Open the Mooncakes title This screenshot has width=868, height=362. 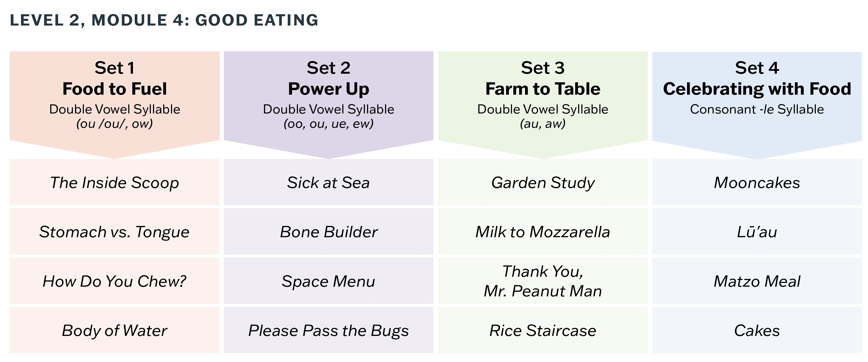(757, 183)
